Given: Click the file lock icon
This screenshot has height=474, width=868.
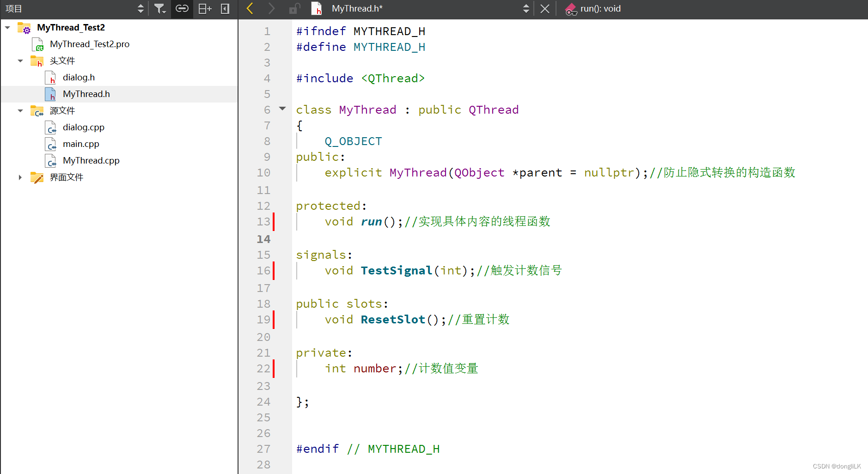Looking at the screenshot, I should 294,8.
